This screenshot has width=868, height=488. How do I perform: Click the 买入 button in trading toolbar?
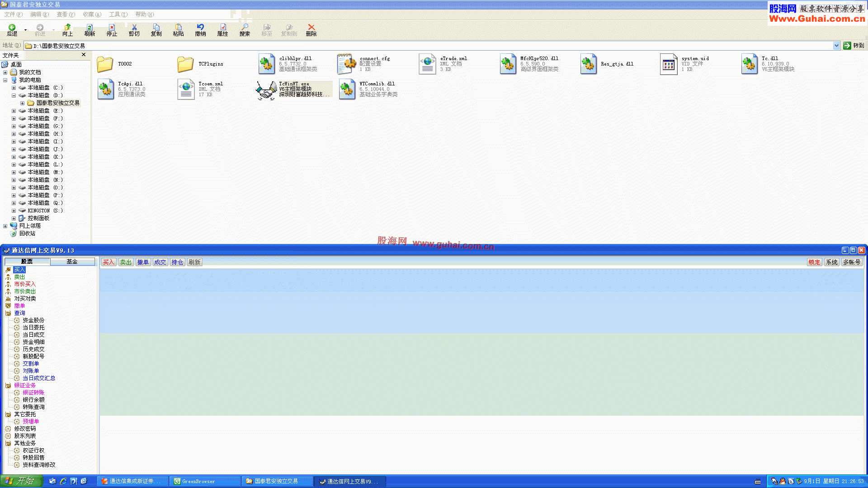click(108, 262)
